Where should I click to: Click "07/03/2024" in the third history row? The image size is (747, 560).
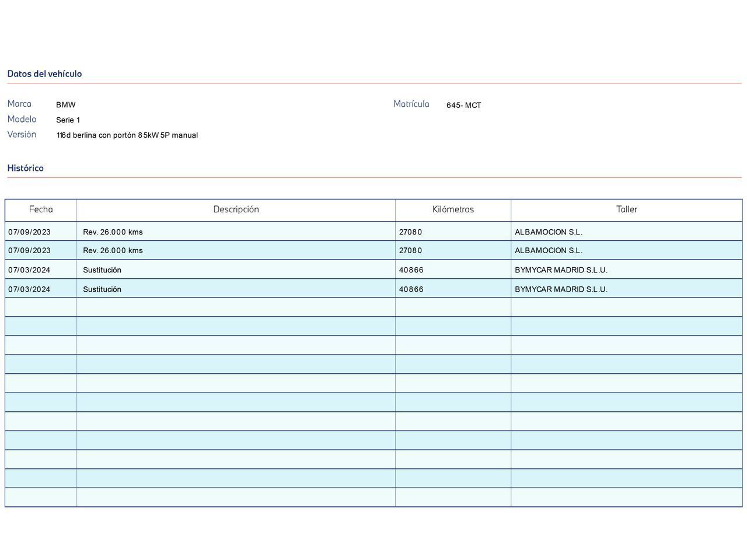(29, 270)
